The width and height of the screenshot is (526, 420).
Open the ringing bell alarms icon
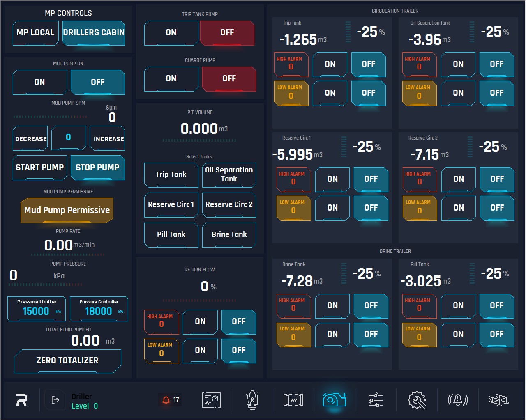pos(458,400)
